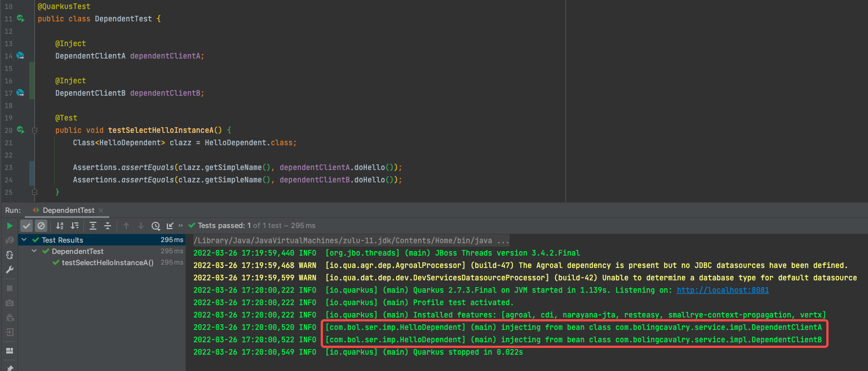Click the @QuarkusTest annotation

pyautogui.click(x=64, y=6)
